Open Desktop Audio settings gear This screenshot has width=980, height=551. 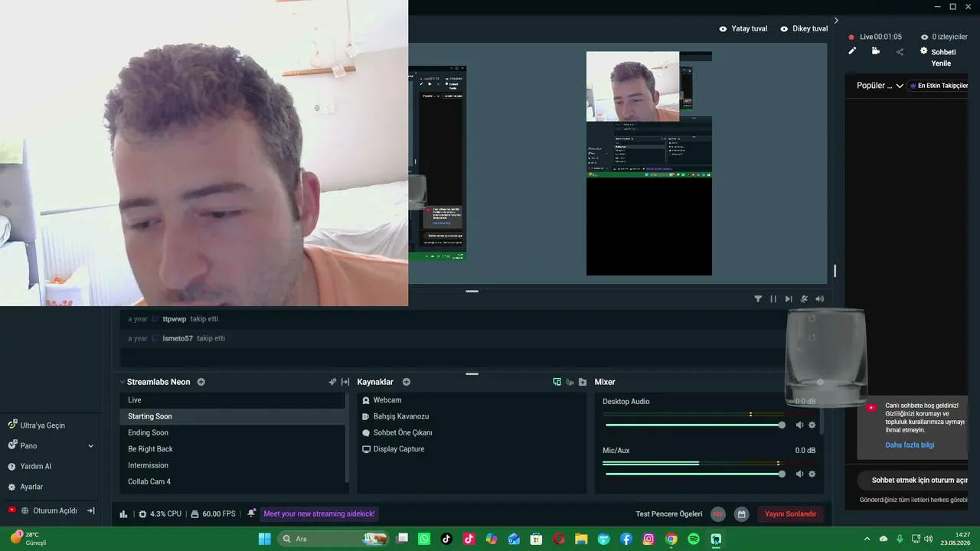[812, 425]
